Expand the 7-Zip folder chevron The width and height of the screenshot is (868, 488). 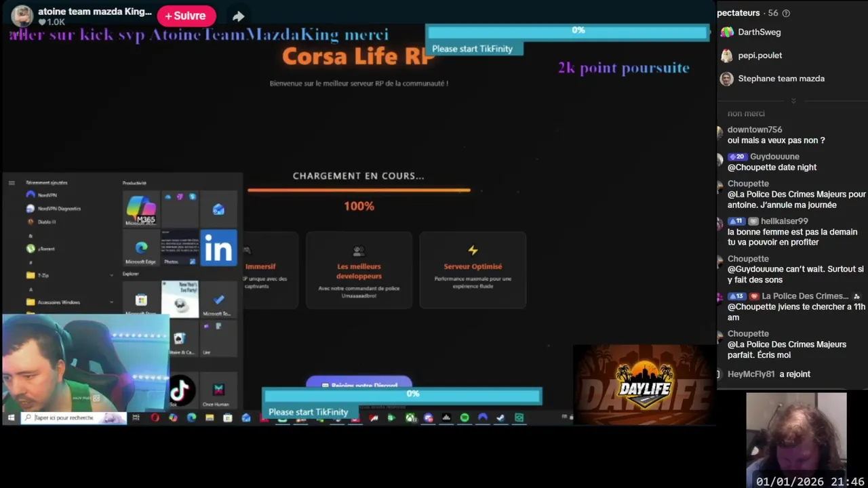(111, 275)
